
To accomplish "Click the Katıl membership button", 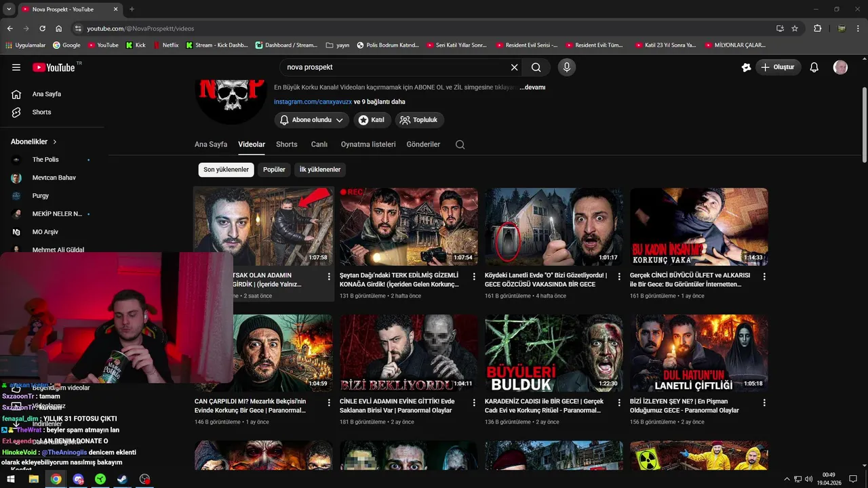I will click(x=372, y=120).
